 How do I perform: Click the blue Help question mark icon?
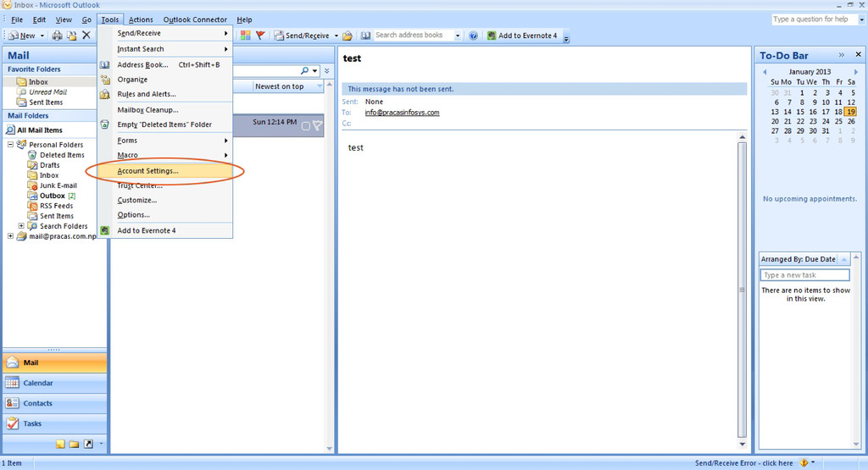tap(473, 36)
